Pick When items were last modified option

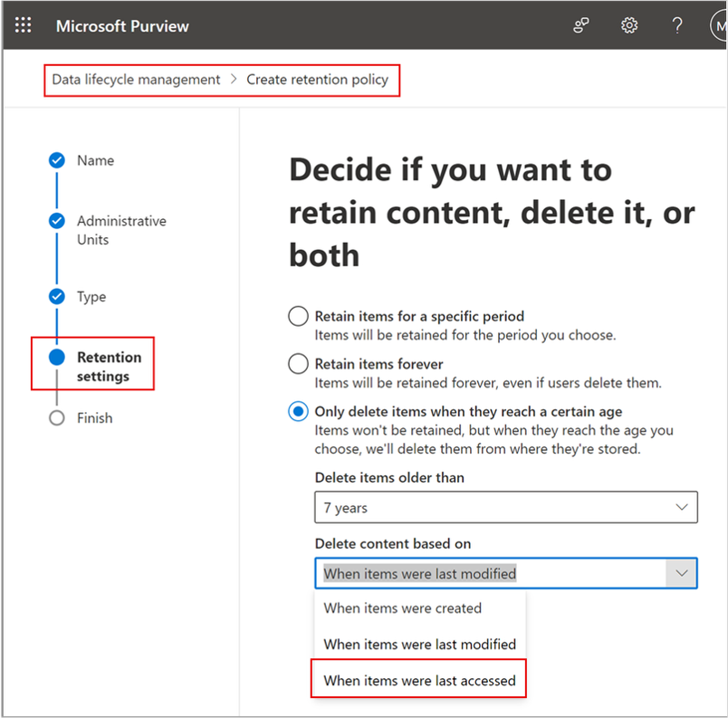419,645
